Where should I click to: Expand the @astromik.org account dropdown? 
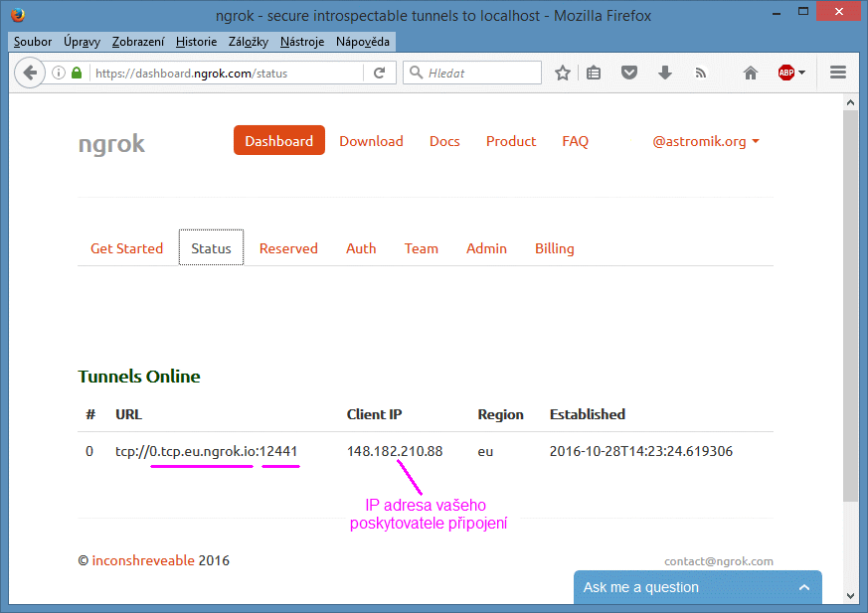point(706,142)
